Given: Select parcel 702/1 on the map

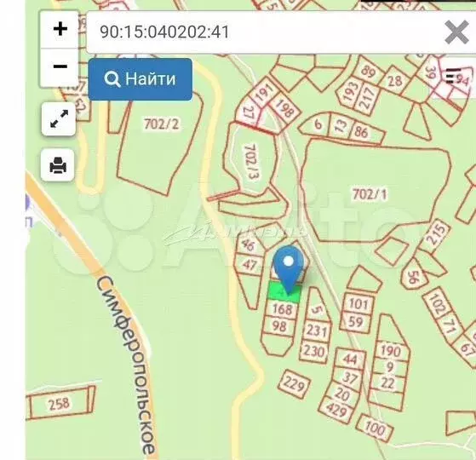Looking at the screenshot, I should [x=370, y=194].
